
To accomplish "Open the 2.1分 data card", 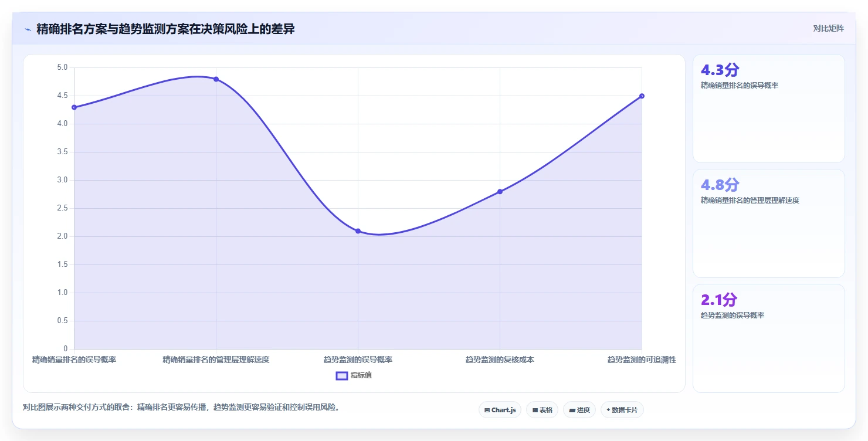I will point(769,338).
